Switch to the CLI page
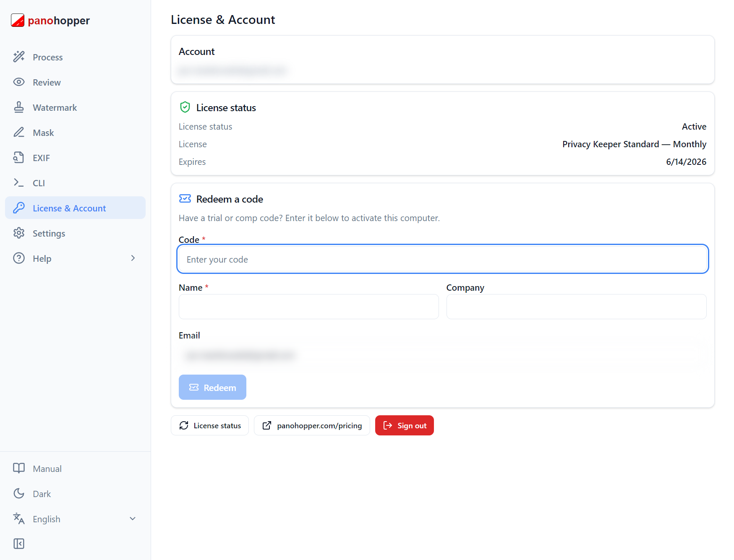Viewport: 734px width, 560px height. pyautogui.click(x=75, y=182)
